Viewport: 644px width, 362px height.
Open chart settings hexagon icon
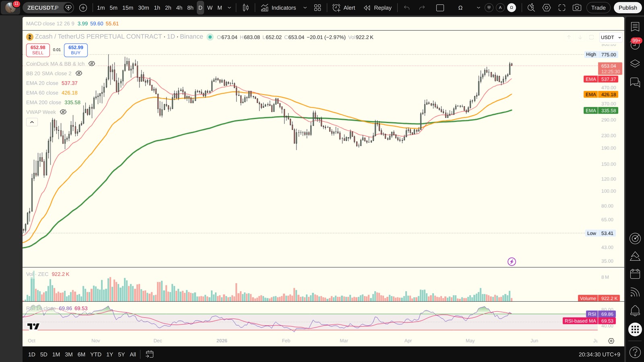tap(546, 8)
